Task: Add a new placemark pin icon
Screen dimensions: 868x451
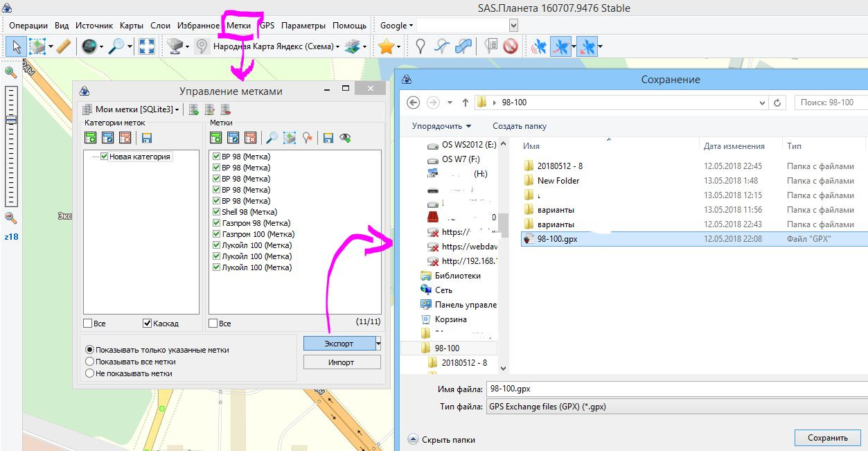Action: (420, 46)
